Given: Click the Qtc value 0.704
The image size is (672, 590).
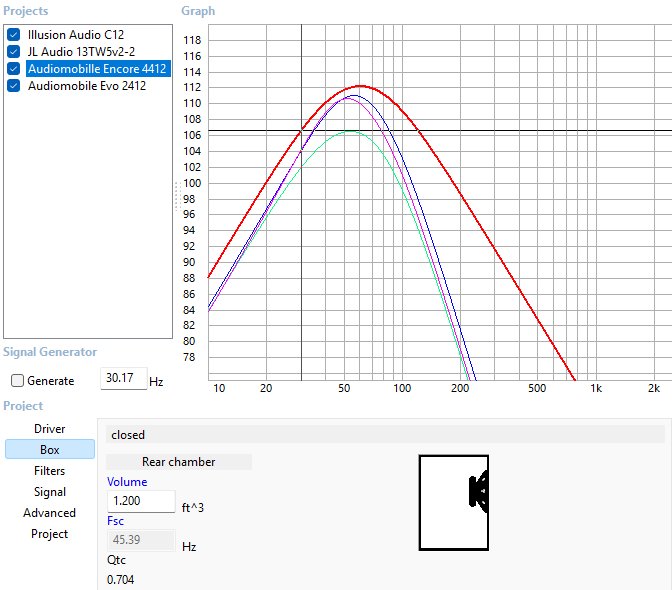Looking at the screenshot, I should coord(120,580).
